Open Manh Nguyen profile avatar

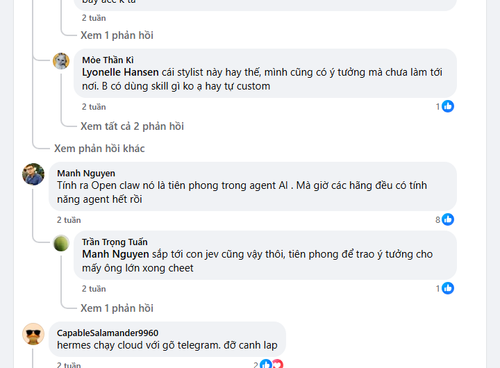pyautogui.click(x=33, y=174)
